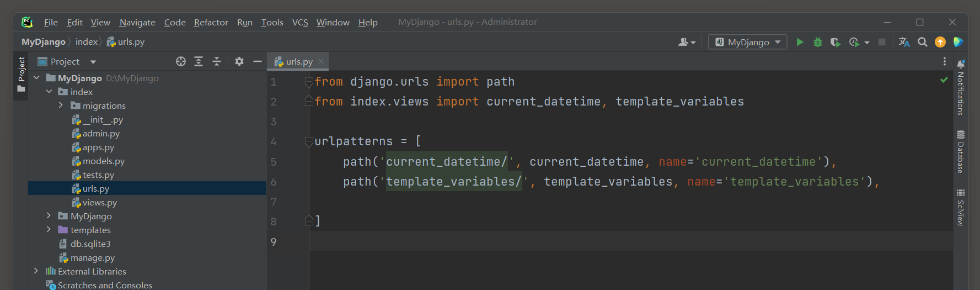Viewport: 980px width, 290px height.
Task: Select tests.py in project tree
Action: pyautogui.click(x=98, y=175)
